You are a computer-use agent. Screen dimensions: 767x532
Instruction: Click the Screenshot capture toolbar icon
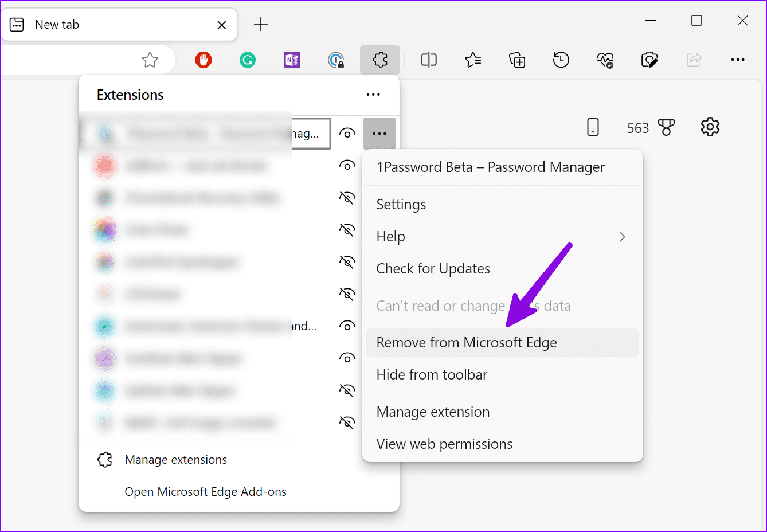point(649,60)
